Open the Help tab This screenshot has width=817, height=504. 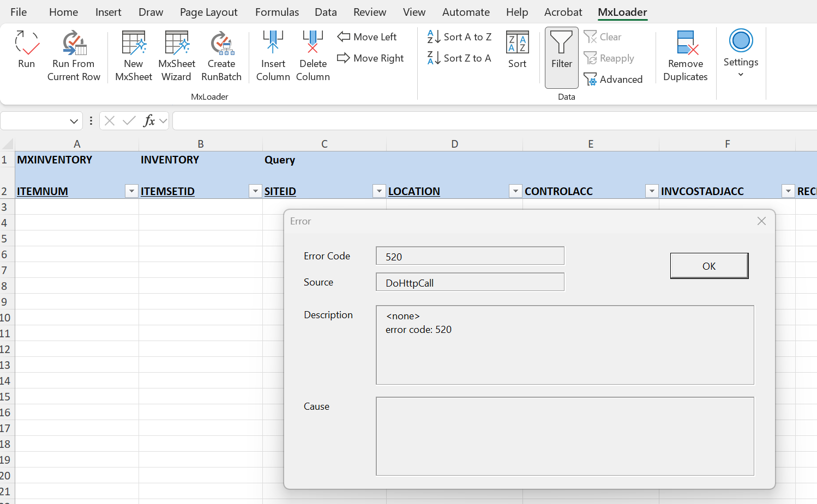517,12
